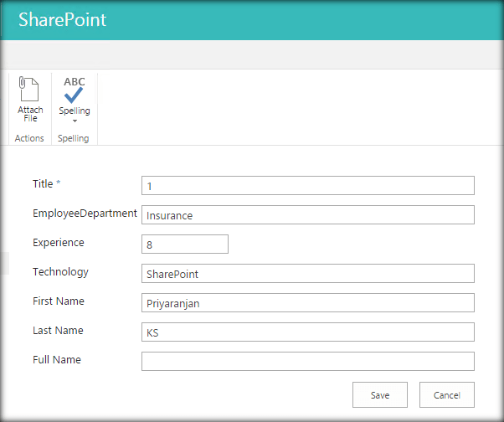
Task: Focus the First Name field with Priyaranjan
Action: (307, 303)
